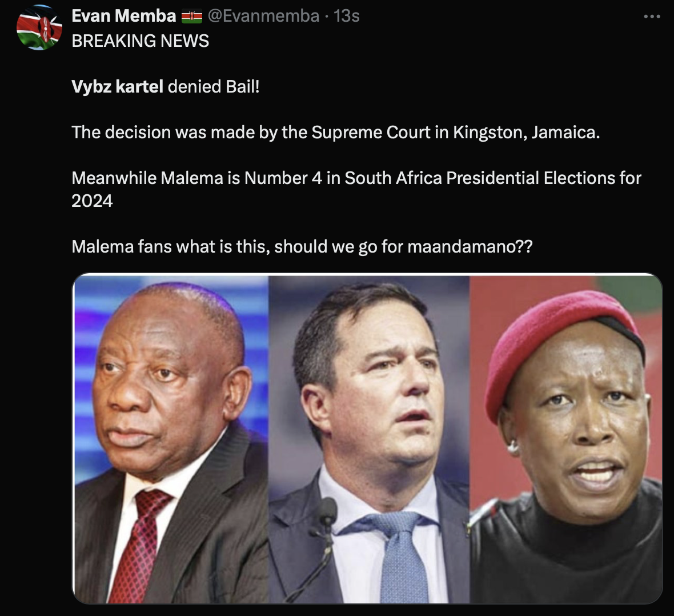This screenshot has height=616, width=674.
Task: Click the @Evanmemba handle
Action: coord(263,16)
